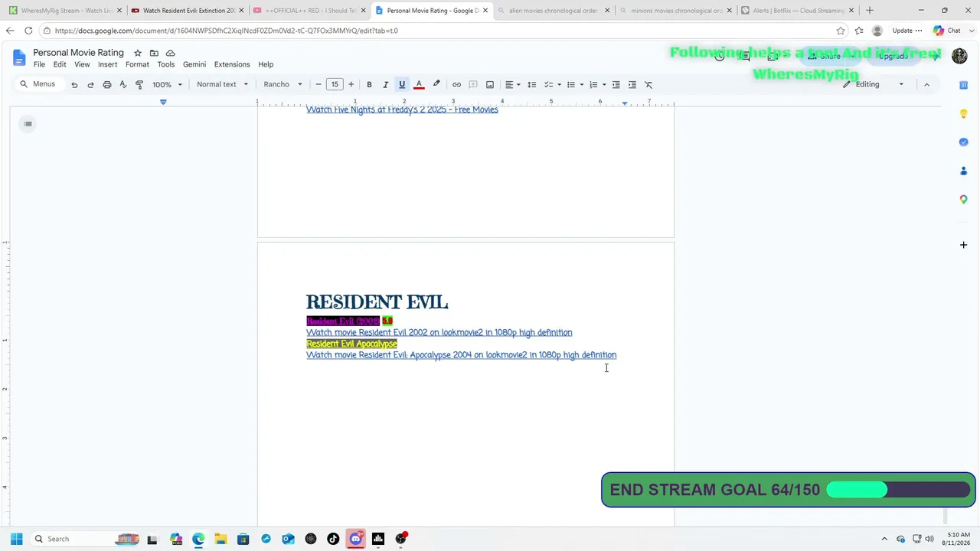This screenshot has height=551, width=980.
Task: Open Contacts side panel
Action: [964, 171]
